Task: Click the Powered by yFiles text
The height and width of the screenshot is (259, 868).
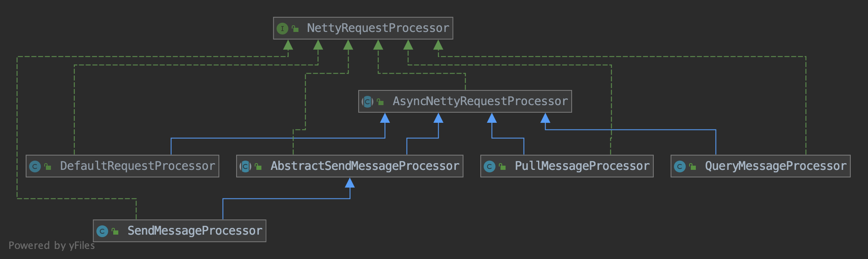Action: click(x=51, y=246)
